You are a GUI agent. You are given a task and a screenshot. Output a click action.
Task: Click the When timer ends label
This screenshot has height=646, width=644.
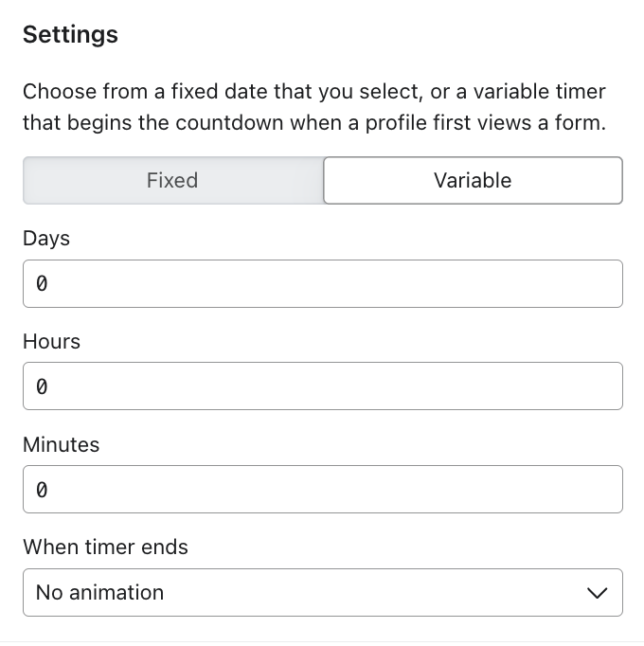(105, 547)
